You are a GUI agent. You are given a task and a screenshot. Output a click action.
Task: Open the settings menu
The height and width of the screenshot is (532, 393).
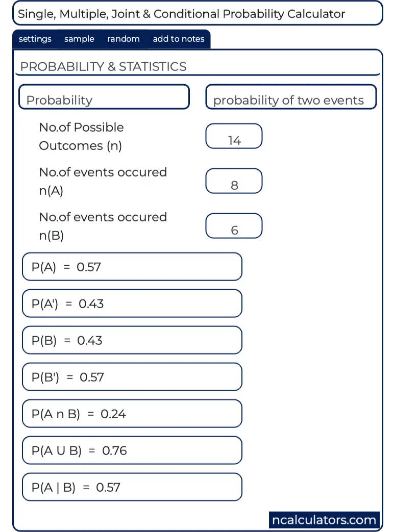(34, 39)
